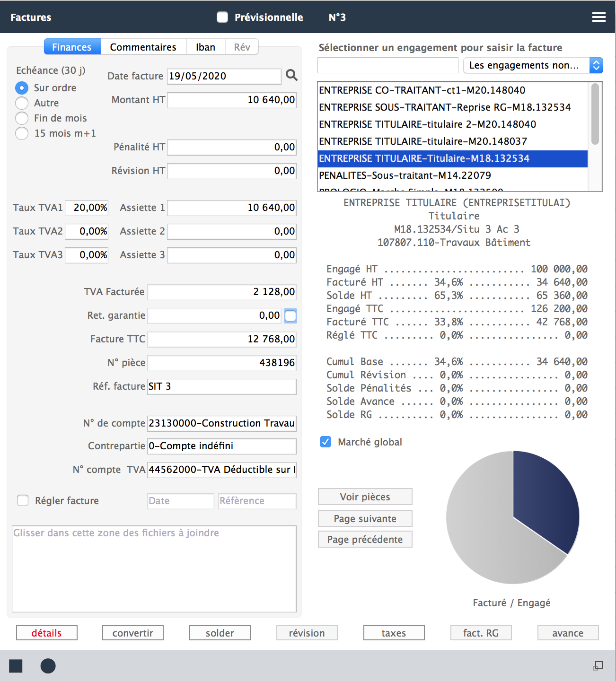The image size is (616, 681).
Task: Click the Date facture field
Action: [224, 76]
